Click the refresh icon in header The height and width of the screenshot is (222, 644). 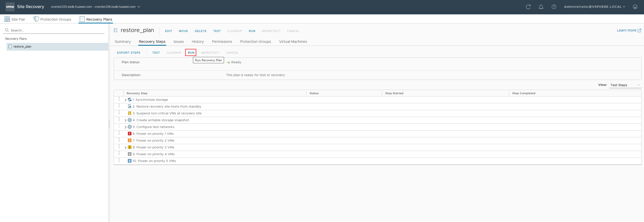tap(528, 7)
